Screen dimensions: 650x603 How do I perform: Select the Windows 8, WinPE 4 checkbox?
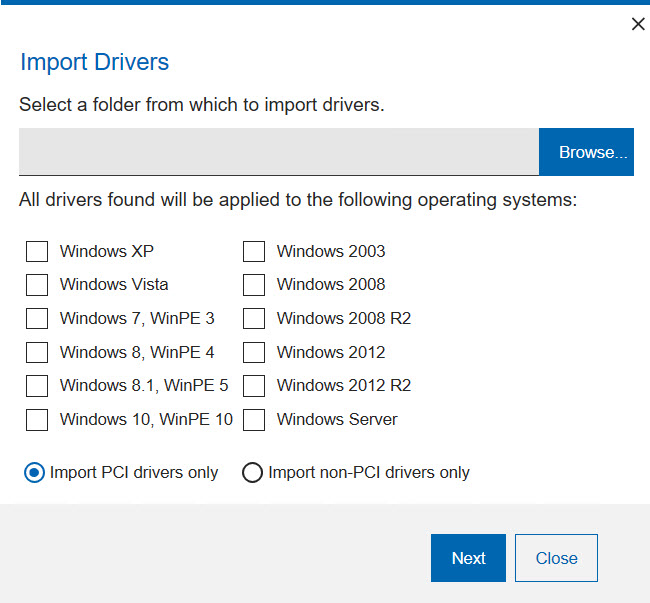tap(37, 352)
